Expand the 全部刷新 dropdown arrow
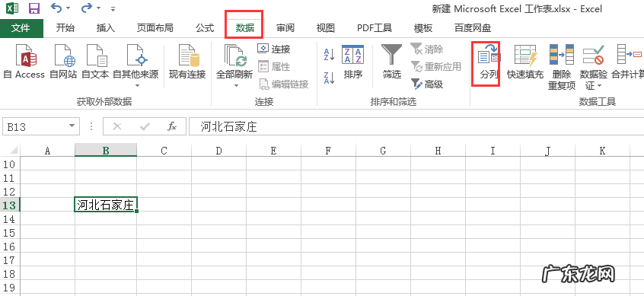Viewport: 644px width, 296px height. [x=236, y=85]
